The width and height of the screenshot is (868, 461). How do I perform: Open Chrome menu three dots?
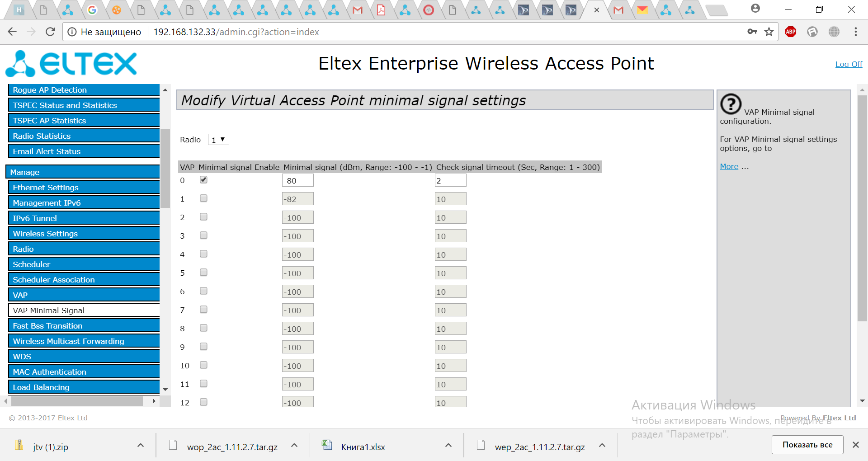856,32
